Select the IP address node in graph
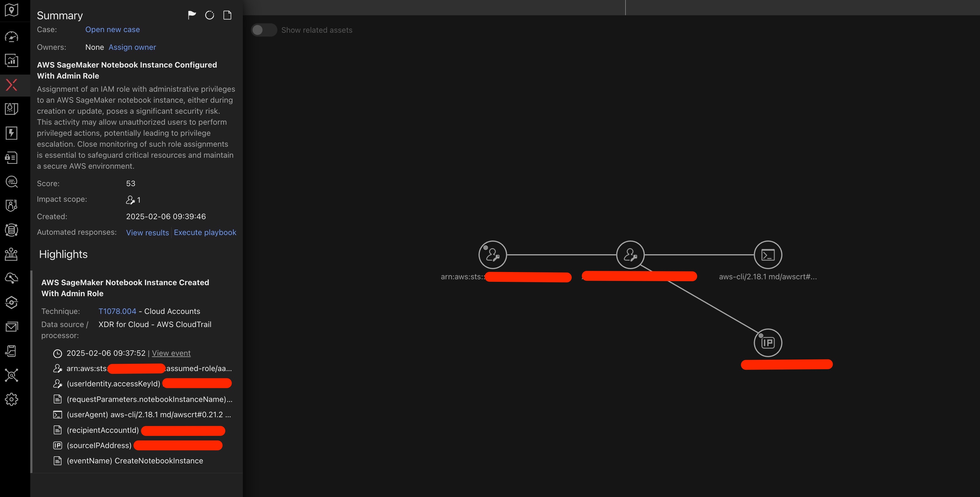This screenshot has width=980, height=497. 768,343
